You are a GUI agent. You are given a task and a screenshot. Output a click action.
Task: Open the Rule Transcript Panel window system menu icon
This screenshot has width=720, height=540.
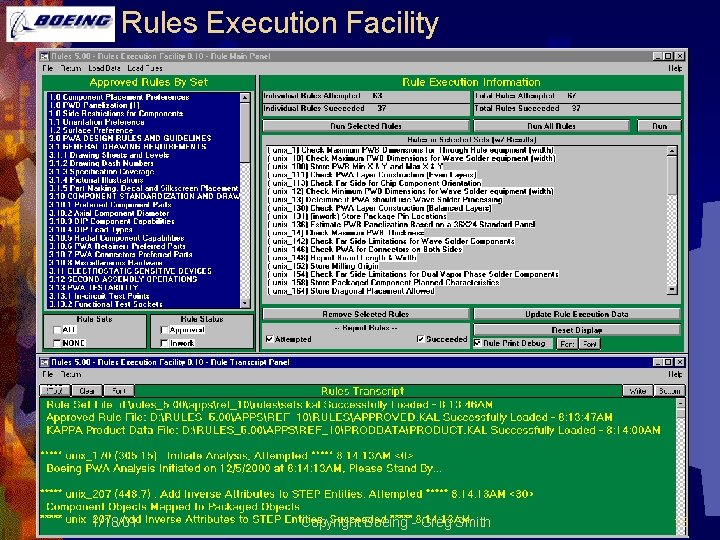(45, 362)
